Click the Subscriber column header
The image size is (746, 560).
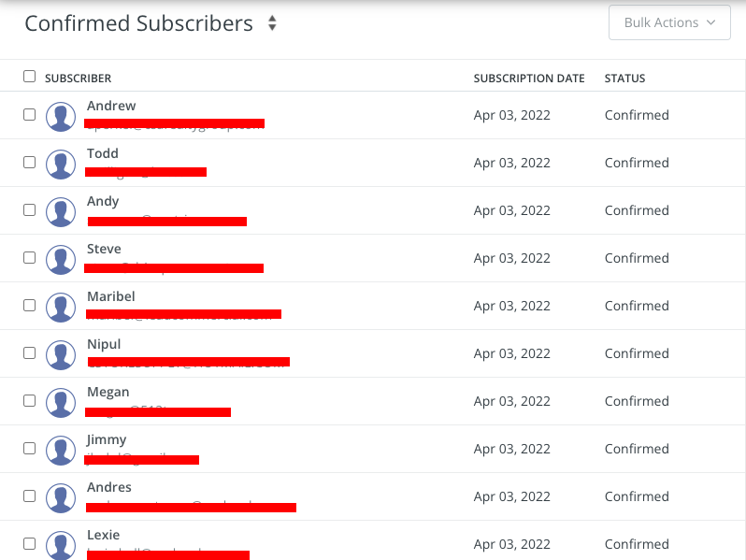[x=78, y=79]
